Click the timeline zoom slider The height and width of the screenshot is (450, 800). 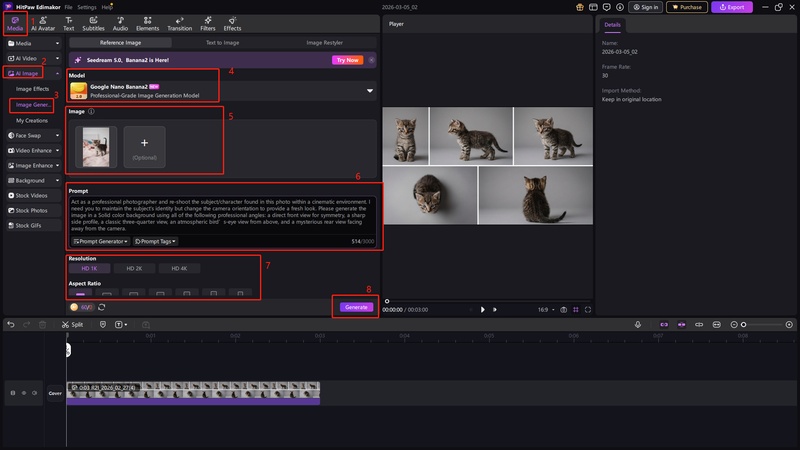[742, 324]
